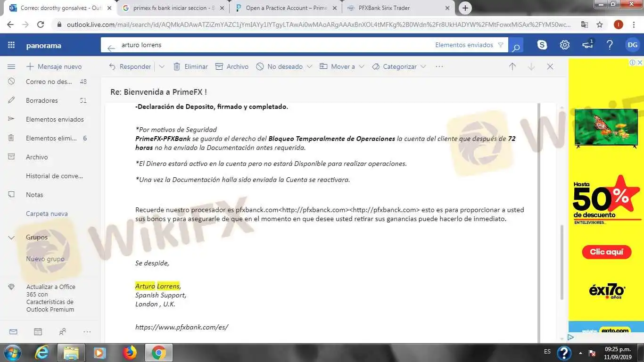Screen dimensions: 644x362
Task: Open the Correo no deseado folder
Action: tap(50, 82)
